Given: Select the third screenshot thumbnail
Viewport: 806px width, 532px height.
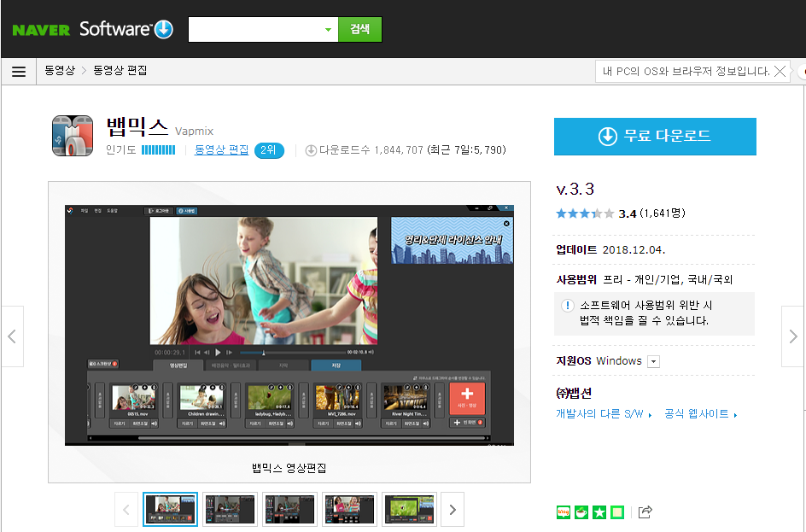Looking at the screenshot, I should [289, 510].
